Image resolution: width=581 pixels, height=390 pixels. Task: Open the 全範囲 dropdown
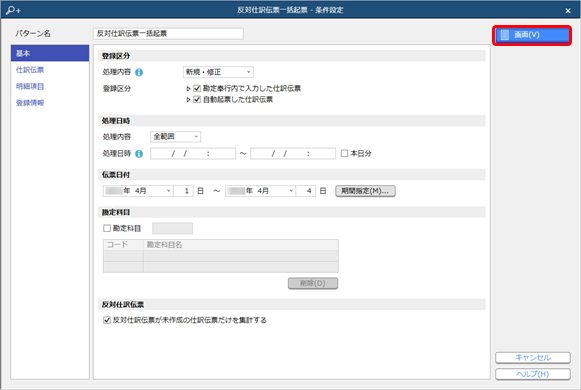[x=176, y=137]
